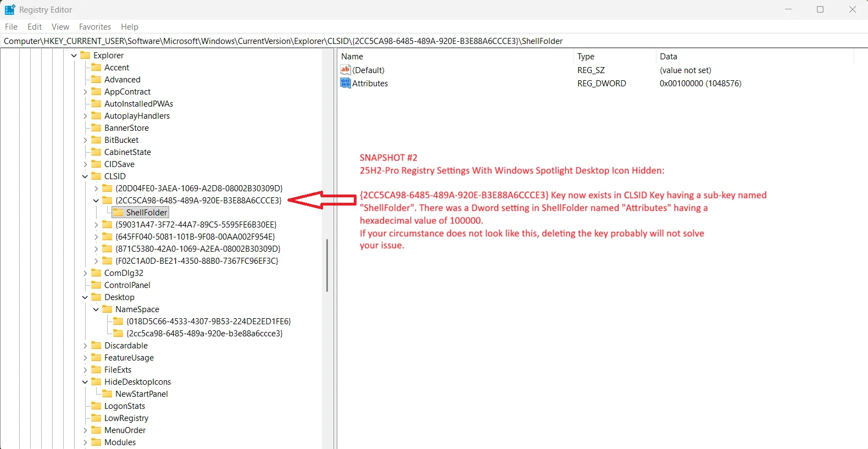This screenshot has height=449, width=868.
Task: Expand the {645FF040-5081-101B-9F08-00AA002F954E} key
Action: pos(96,237)
